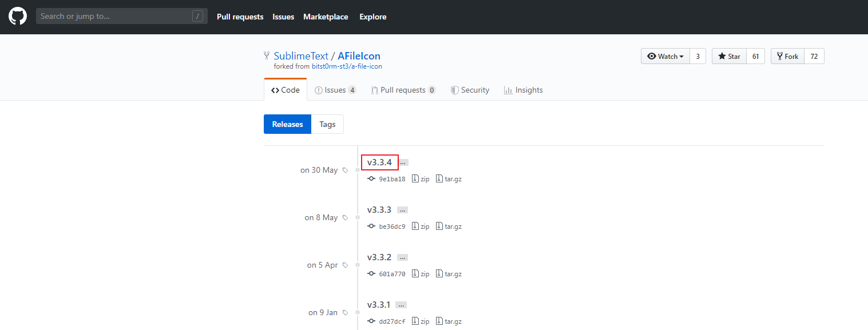Screen dimensions: 868x330
Task: View commit dd27dcf for release v3.3.1
Action: click(392, 321)
